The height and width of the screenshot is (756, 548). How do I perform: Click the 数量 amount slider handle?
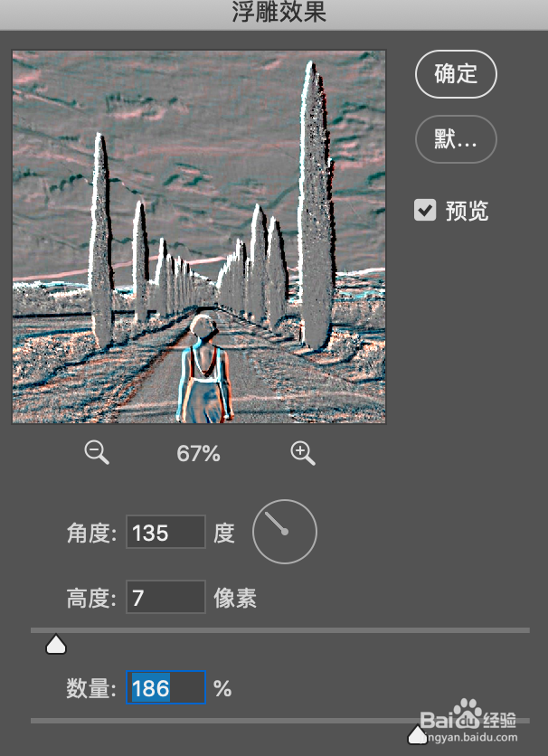click(418, 734)
